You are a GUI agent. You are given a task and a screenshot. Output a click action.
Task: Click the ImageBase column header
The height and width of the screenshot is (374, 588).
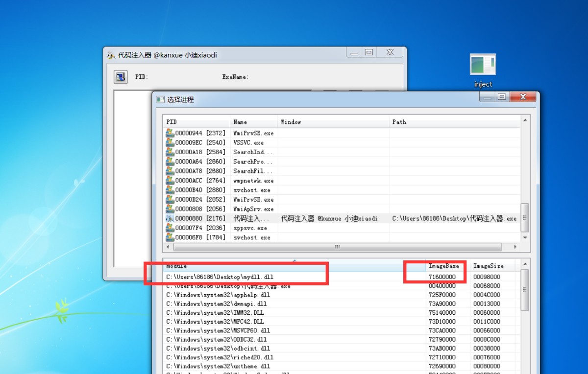click(x=448, y=266)
